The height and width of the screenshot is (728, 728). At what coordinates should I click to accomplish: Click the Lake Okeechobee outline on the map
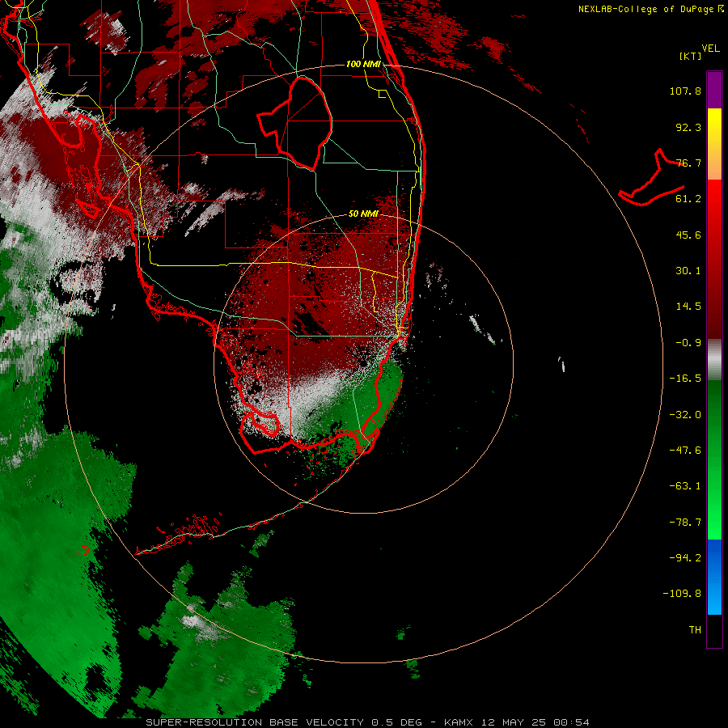pyautogui.click(x=294, y=123)
